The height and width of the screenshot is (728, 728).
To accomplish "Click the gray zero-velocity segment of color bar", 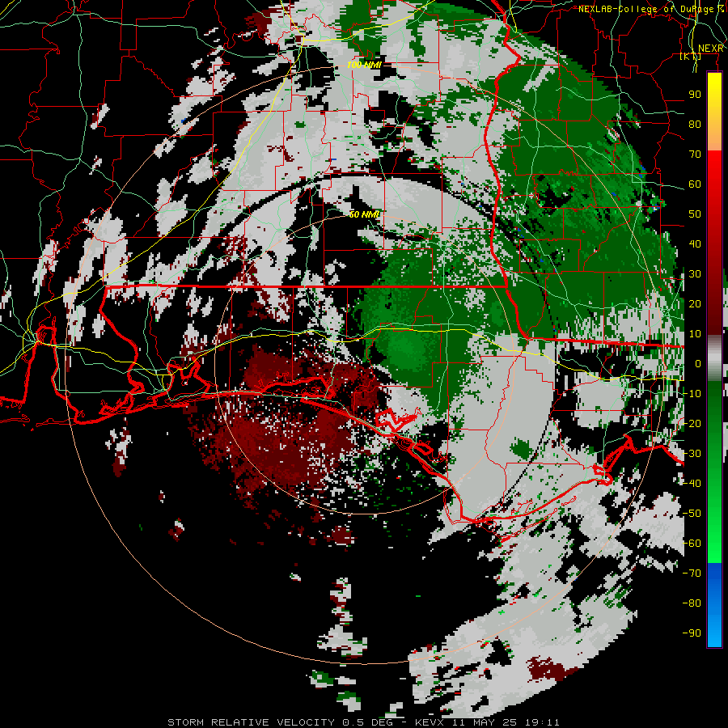I will click(714, 358).
